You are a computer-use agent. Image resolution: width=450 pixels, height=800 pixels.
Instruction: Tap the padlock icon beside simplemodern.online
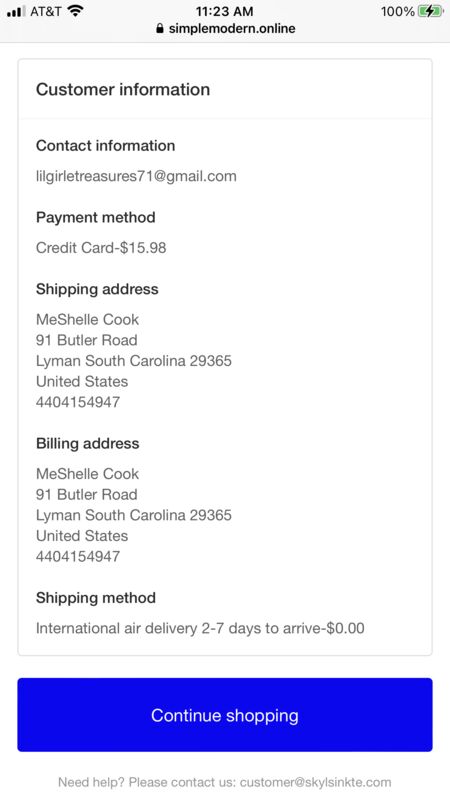coord(160,29)
